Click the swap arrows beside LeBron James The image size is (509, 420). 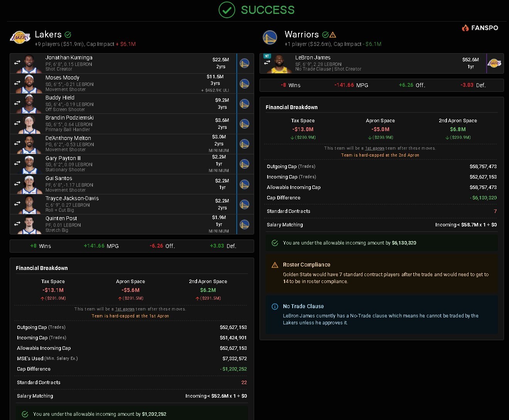(x=267, y=62)
